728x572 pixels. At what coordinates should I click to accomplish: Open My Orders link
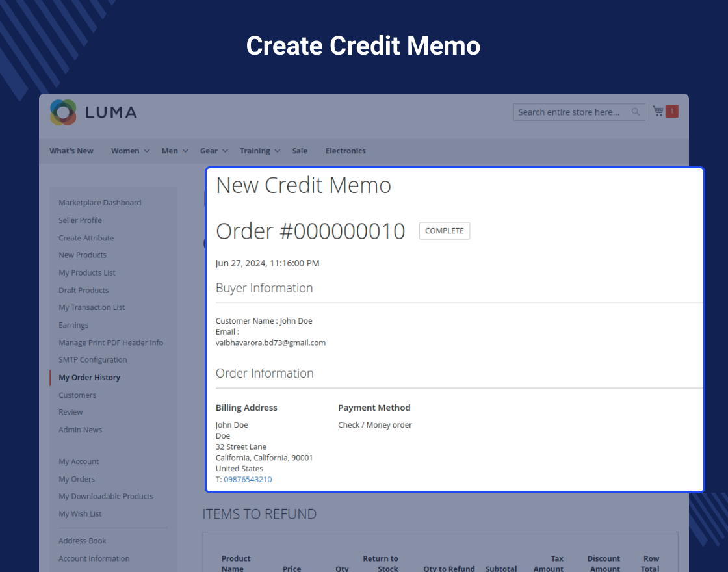click(x=77, y=479)
